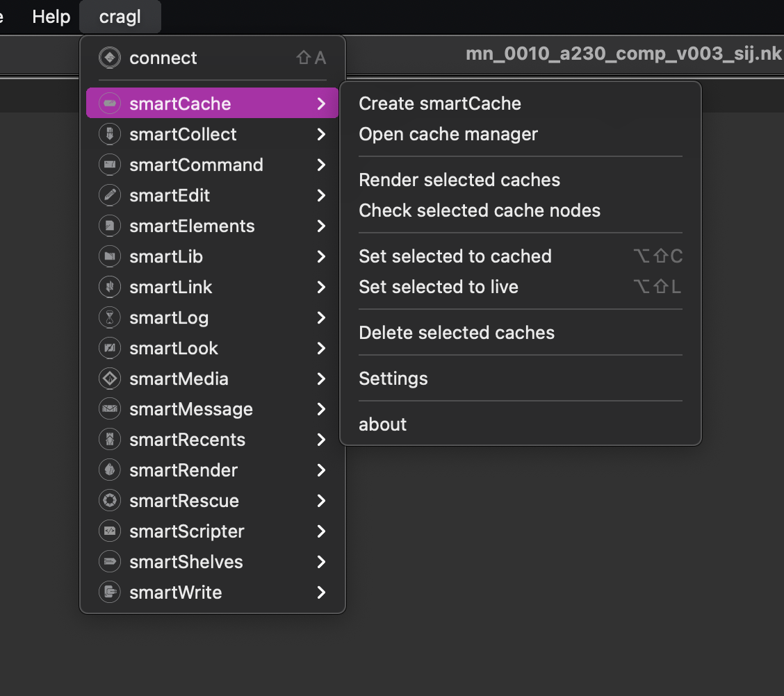Select Open cache manager
This screenshot has width=784, height=696.
coord(448,134)
